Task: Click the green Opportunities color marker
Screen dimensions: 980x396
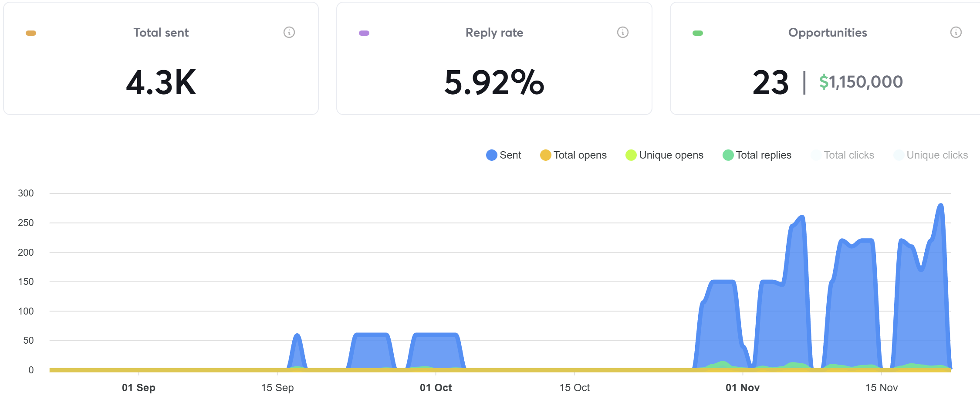Action: pyautogui.click(x=698, y=33)
